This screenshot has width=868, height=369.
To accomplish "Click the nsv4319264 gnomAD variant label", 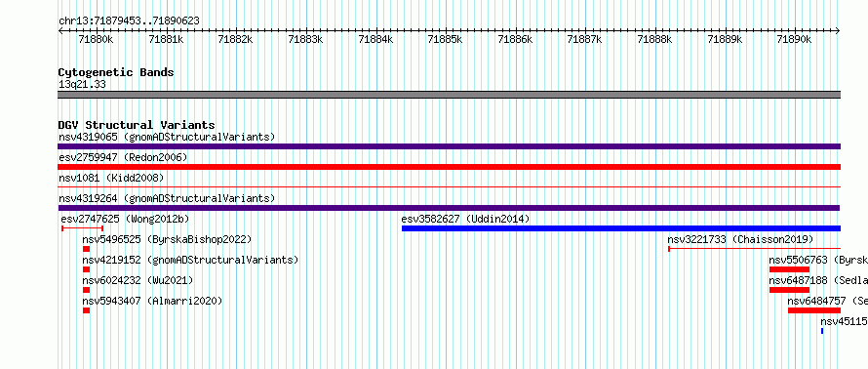I will click(167, 198).
